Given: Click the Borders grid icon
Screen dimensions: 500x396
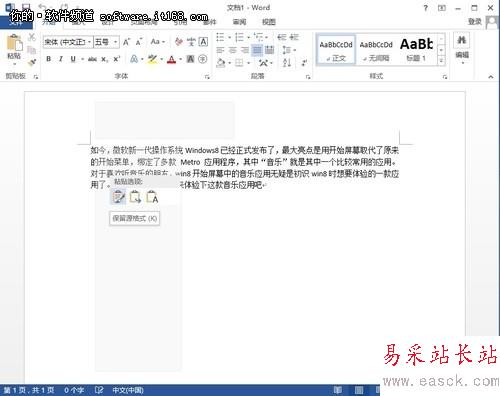Looking at the screenshot, I should tap(239, 62).
